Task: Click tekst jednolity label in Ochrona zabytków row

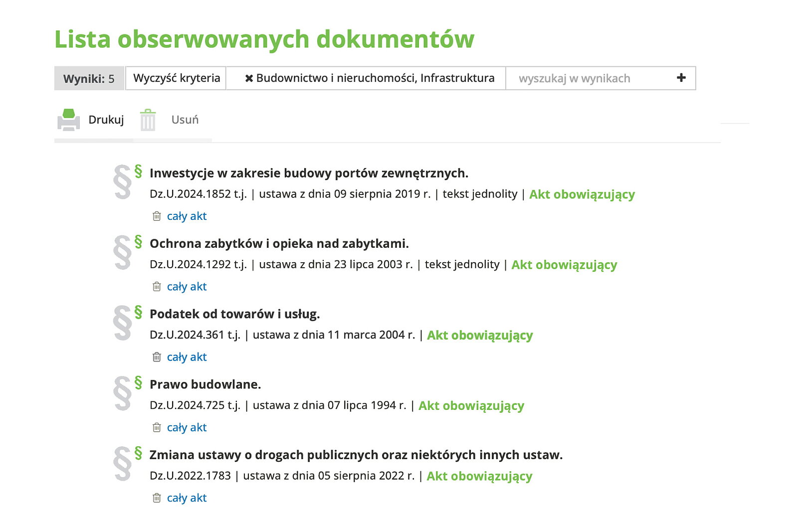Action: click(x=462, y=264)
